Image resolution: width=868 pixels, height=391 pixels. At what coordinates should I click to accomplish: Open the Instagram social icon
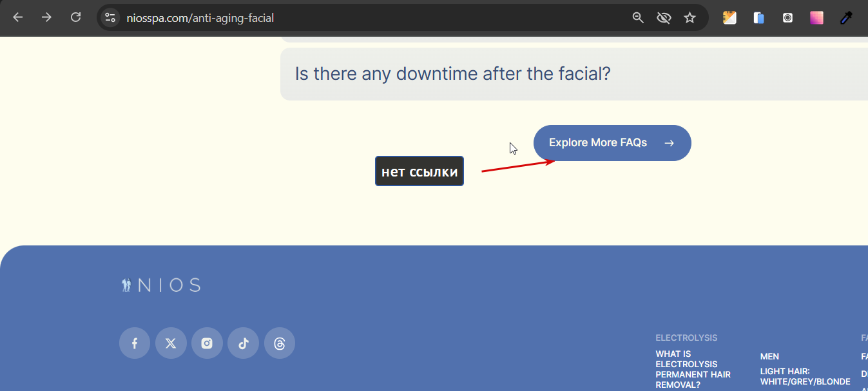207,343
